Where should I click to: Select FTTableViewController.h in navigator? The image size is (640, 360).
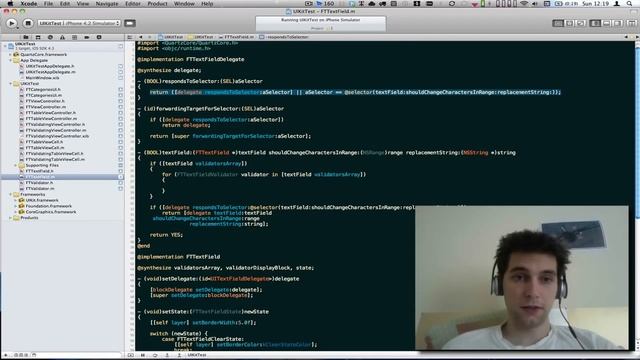(51, 113)
